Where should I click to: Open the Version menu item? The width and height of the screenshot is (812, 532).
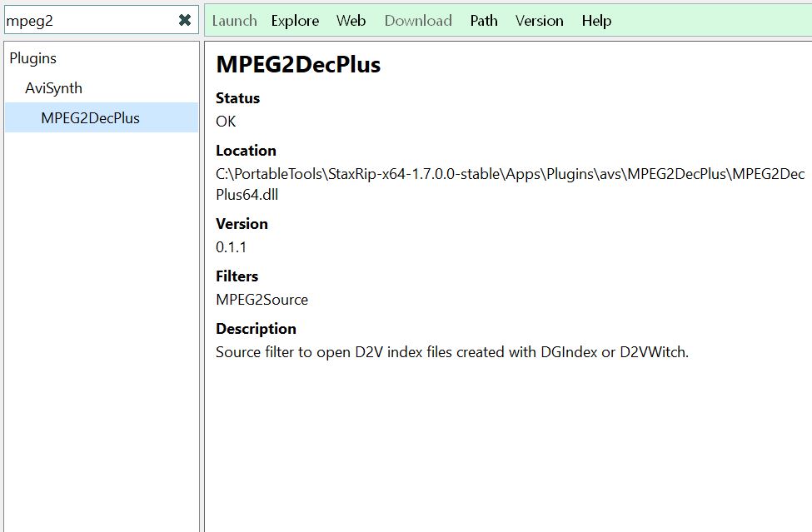point(540,21)
